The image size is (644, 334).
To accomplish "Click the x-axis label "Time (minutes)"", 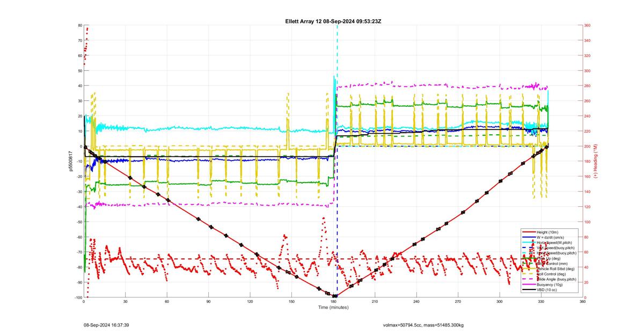I will click(333, 308).
